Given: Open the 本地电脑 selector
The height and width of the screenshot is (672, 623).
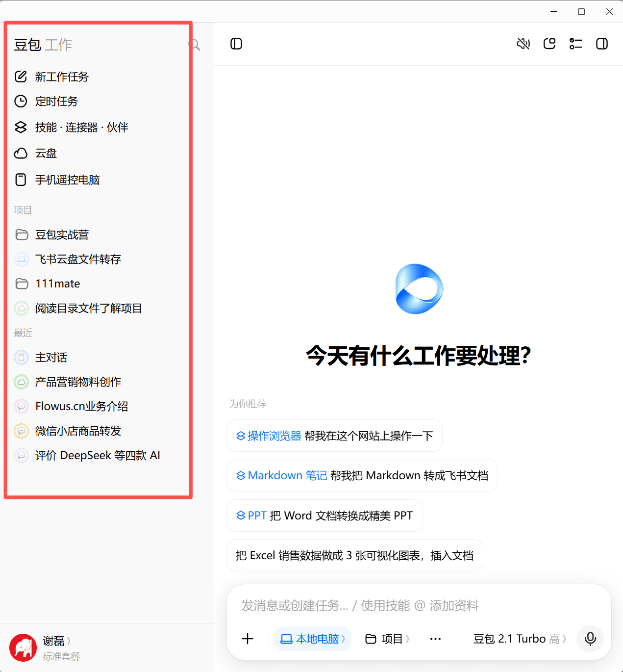Looking at the screenshot, I should tap(313, 639).
